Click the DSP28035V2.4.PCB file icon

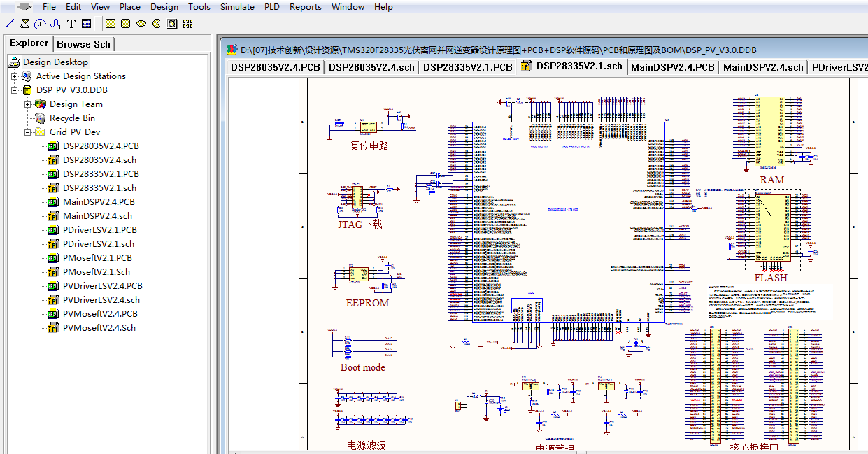tap(54, 146)
